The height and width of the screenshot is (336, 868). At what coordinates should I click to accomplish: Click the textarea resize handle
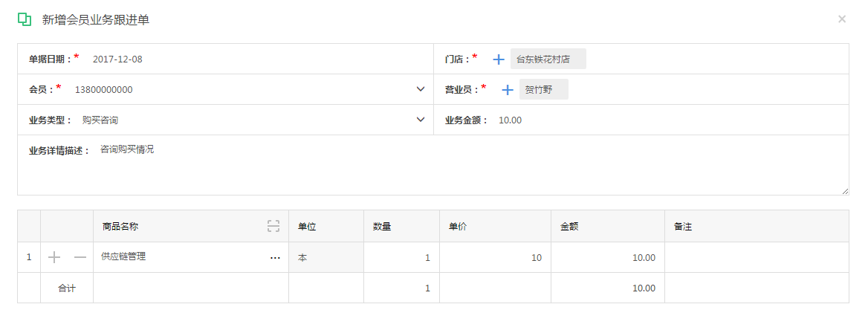(845, 191)
